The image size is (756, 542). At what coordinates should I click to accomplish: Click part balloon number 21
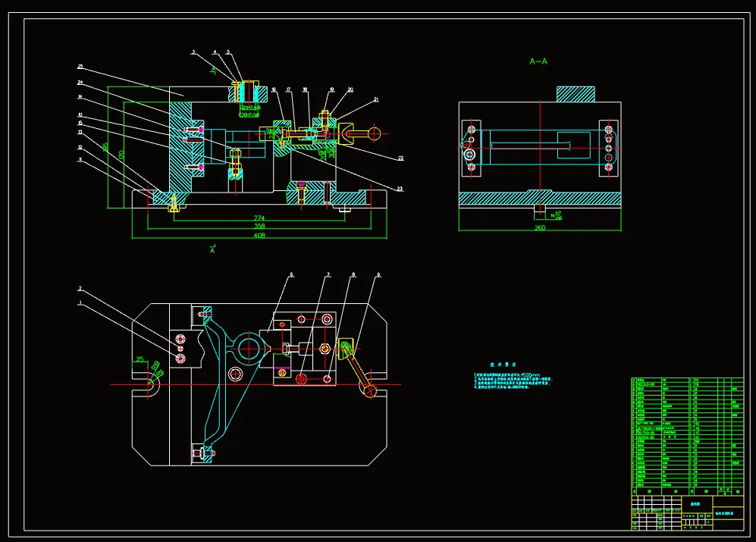[376, 99]
